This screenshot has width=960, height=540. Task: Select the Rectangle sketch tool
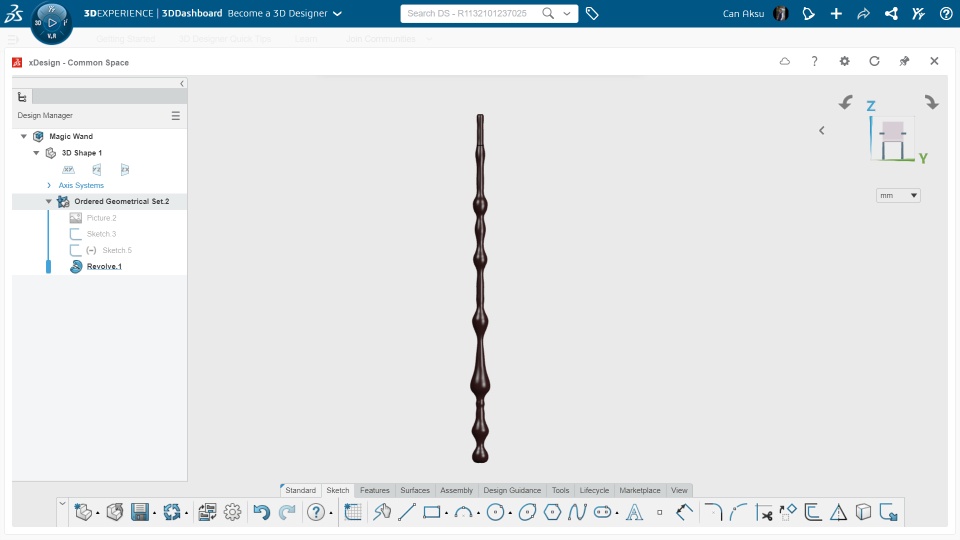tap(432, 512)
